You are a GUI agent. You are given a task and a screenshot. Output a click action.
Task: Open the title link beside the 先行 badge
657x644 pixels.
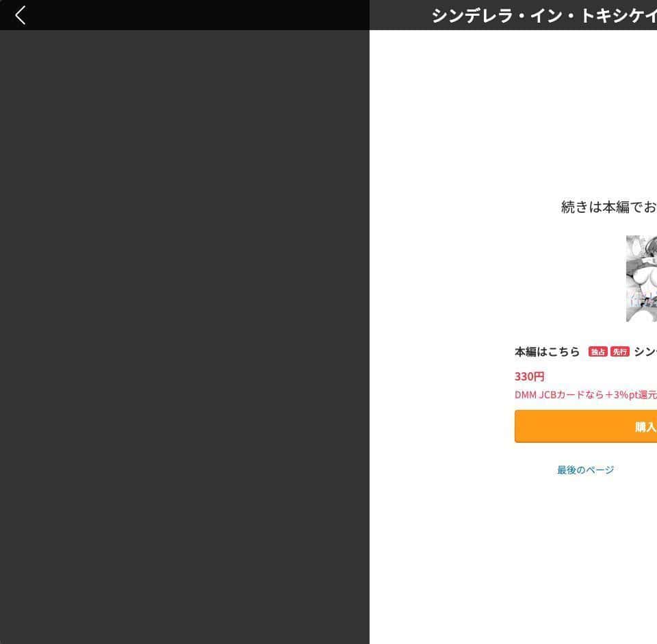(645, 352)
